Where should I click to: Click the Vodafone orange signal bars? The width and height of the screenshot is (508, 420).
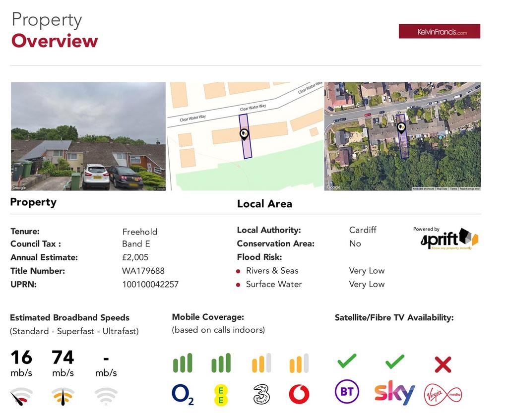pos(299,362)
